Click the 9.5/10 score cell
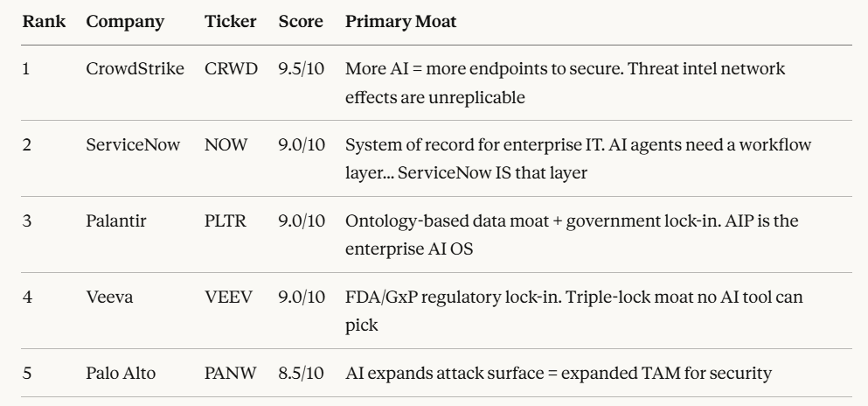Viewport: 868px width, 406px height. [x=302, y=68]
